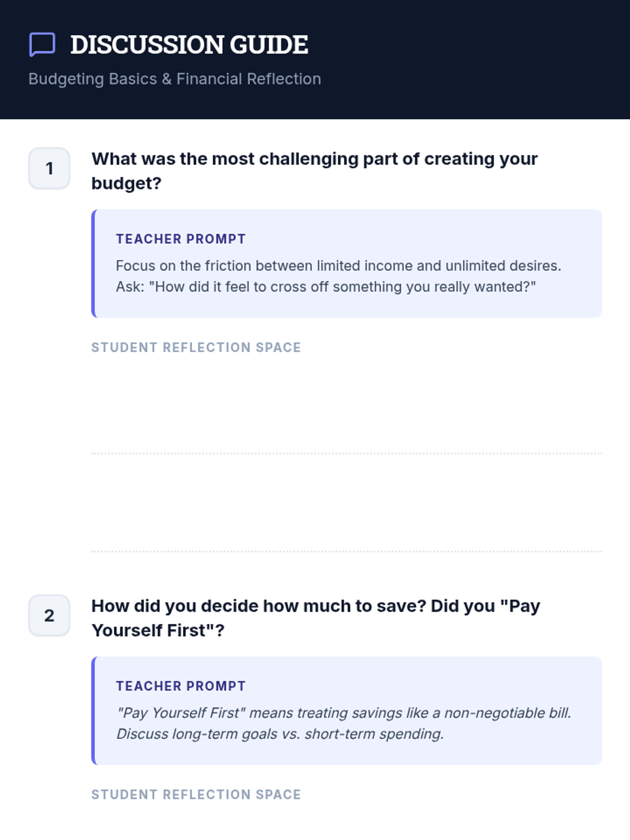Click the "Pay Yourself First" question heading
The height and width of the screenshot is (840, 630).
pos(315,606)
